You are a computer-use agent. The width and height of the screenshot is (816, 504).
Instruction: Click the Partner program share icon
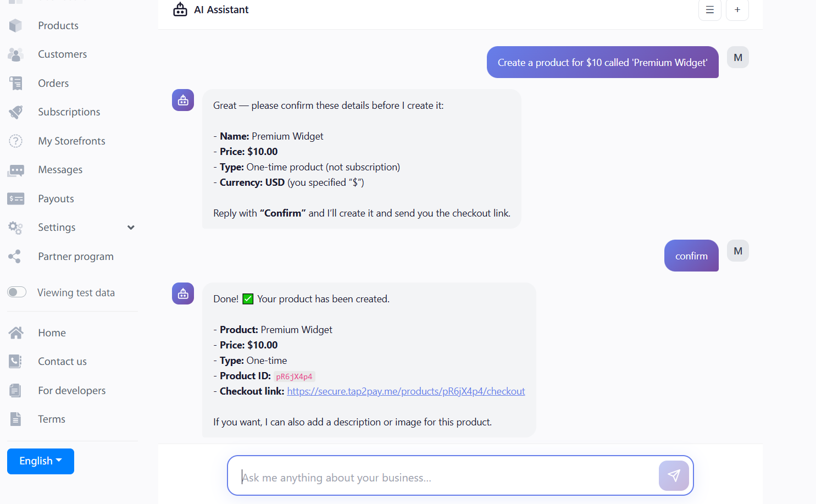tap(15, 256)
